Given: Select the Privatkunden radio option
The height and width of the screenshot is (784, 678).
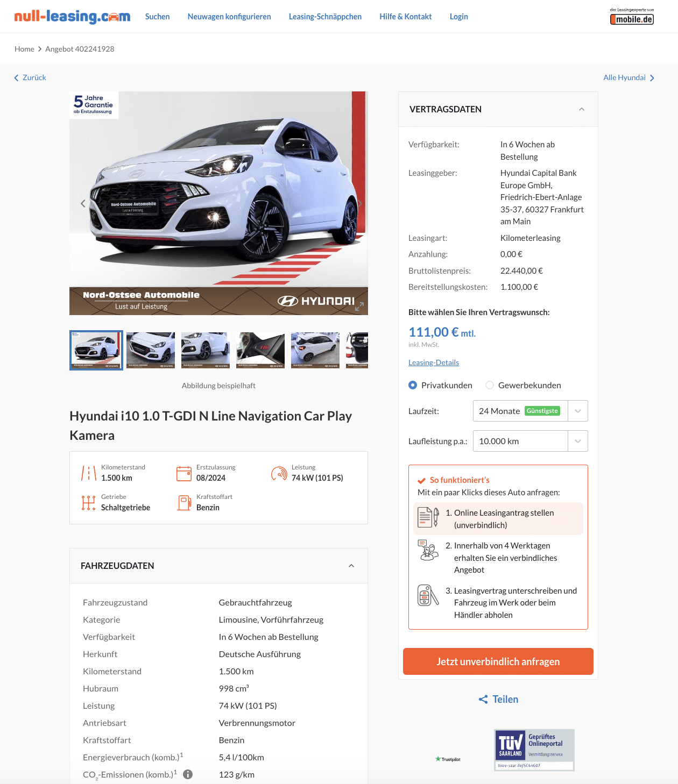Looking at the screenshot, I should [413, 385].
